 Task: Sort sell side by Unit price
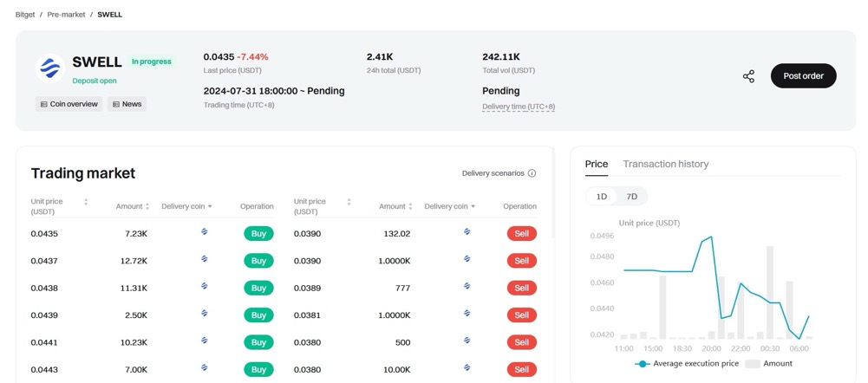(349, 202)
